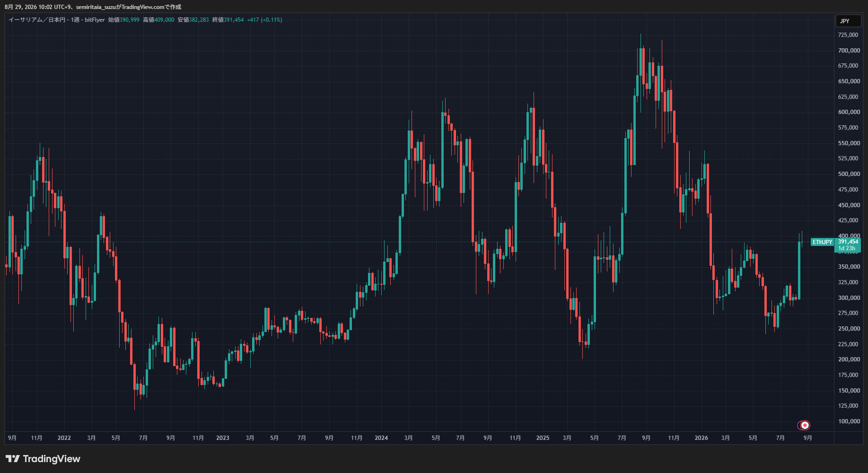Click the TradingView logo at the bottom left
This screenshot has width=868, height=473.
(x=43, y=459)
